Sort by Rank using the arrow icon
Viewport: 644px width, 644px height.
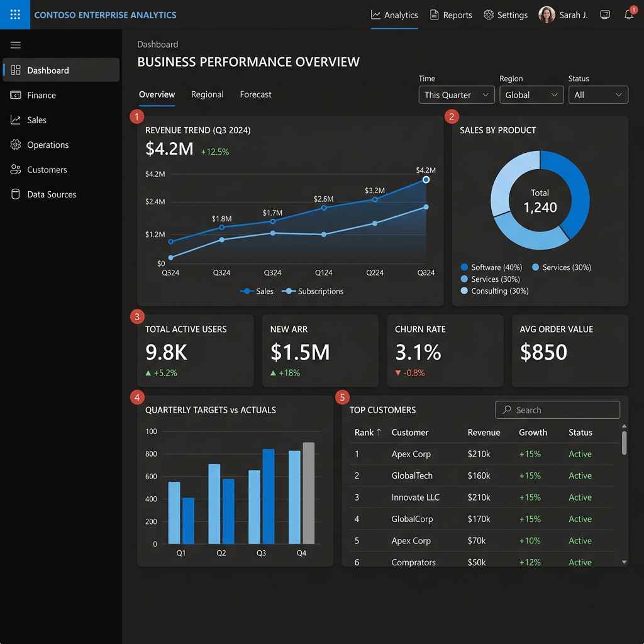pyautogui.click(x=379, y=432)
